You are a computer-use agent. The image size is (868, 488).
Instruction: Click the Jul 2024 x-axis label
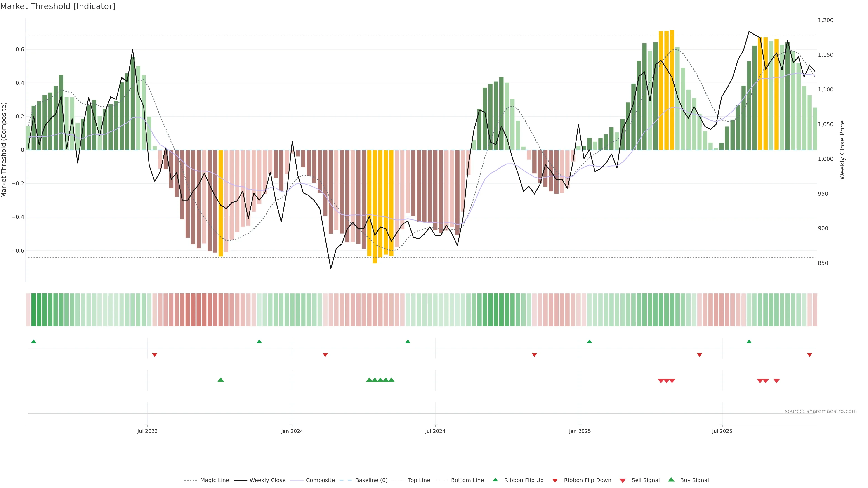435,431
